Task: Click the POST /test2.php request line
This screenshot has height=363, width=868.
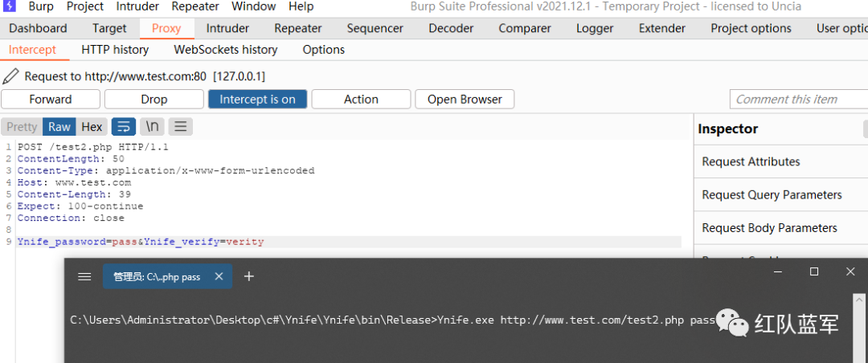Action: click(x=93, y=147)
